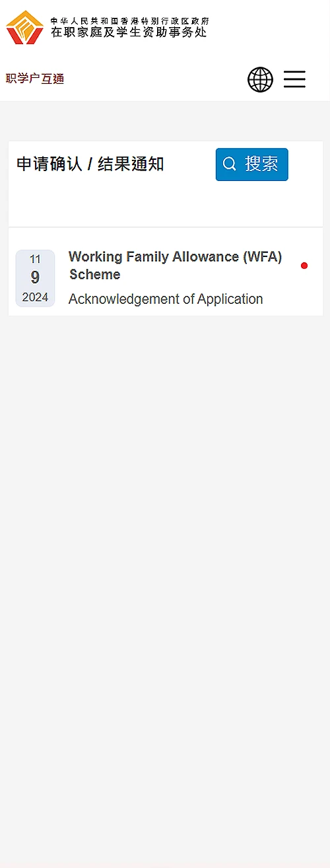
Task: Click the month number 11 in badge
Action: pyautogui.click(x=35, y=260)
